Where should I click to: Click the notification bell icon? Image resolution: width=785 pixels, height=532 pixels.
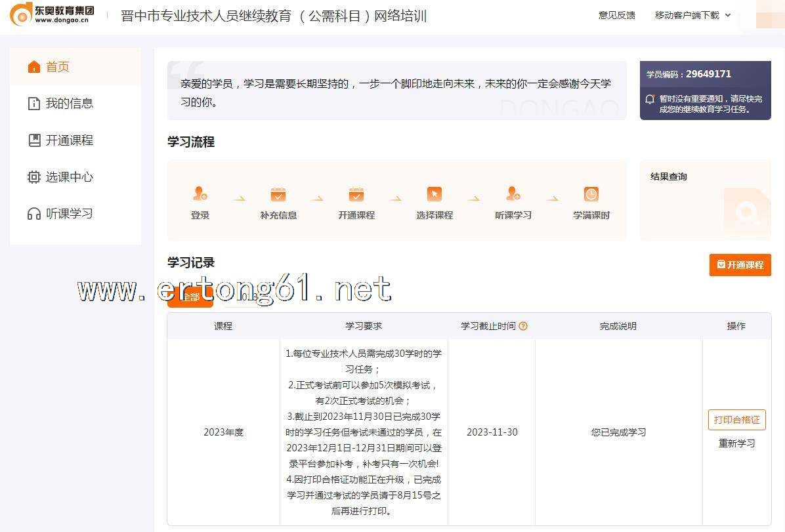point(650,100)
